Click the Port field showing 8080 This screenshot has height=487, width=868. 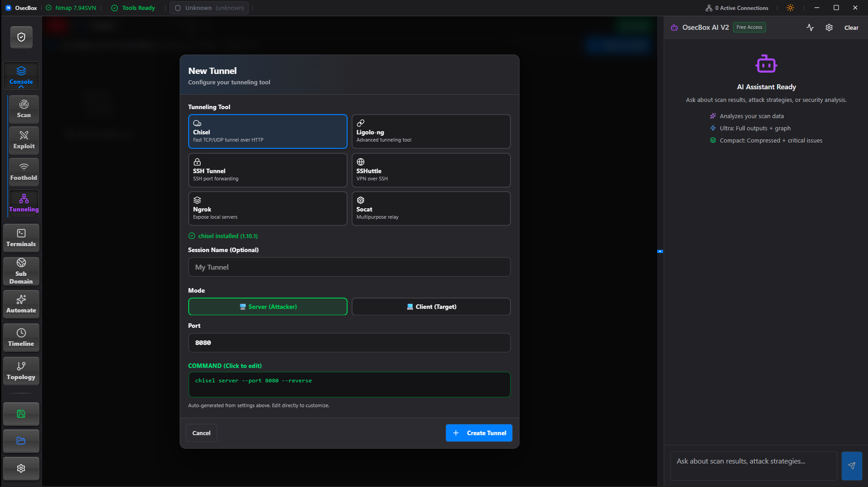[x=349, y=343]
